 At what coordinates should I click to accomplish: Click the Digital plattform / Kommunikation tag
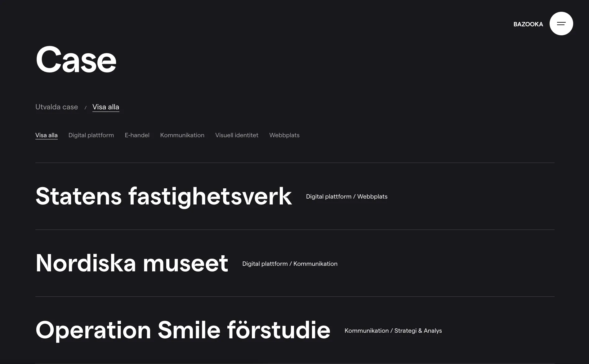[290, 264]
